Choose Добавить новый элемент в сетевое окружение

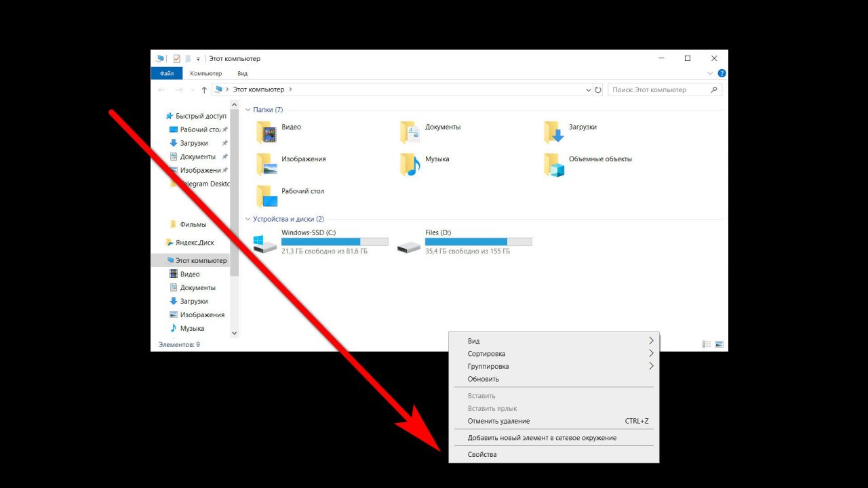(x=554, y=438)
